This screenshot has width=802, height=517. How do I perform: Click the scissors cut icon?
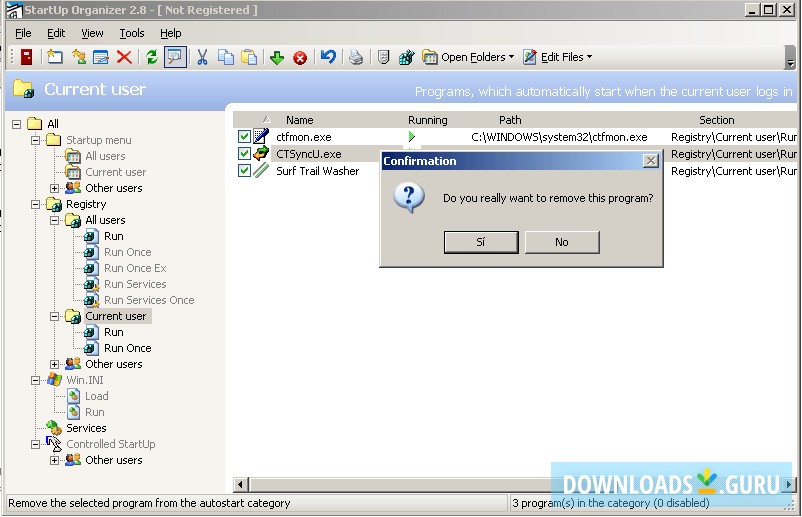point(202,57)
